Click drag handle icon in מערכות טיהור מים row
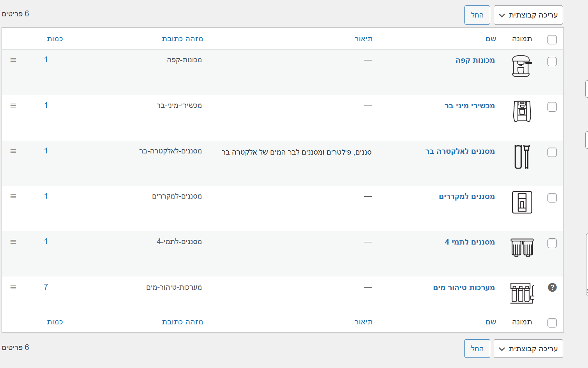 point(13,287)
